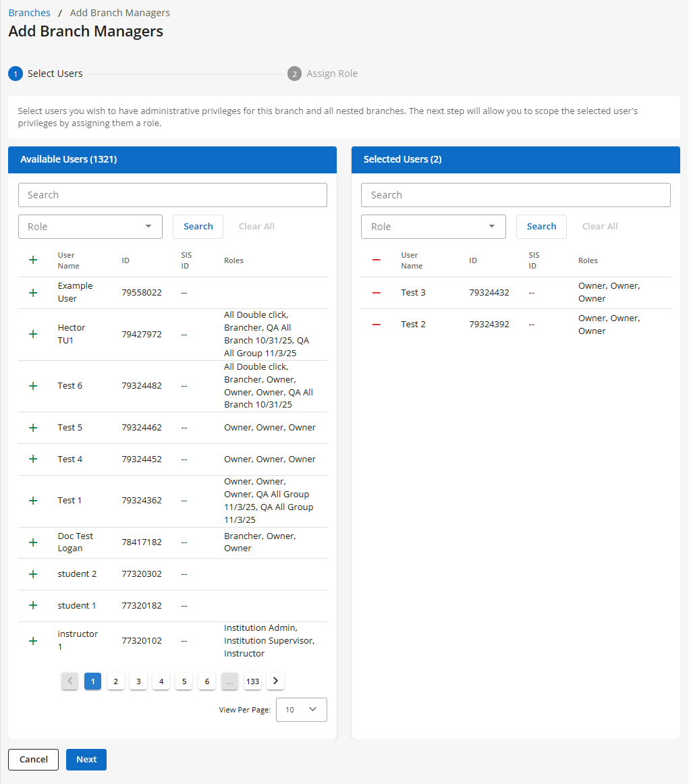691x784 pixels.
Task: Click the Next button
Action: pos(86,760)
